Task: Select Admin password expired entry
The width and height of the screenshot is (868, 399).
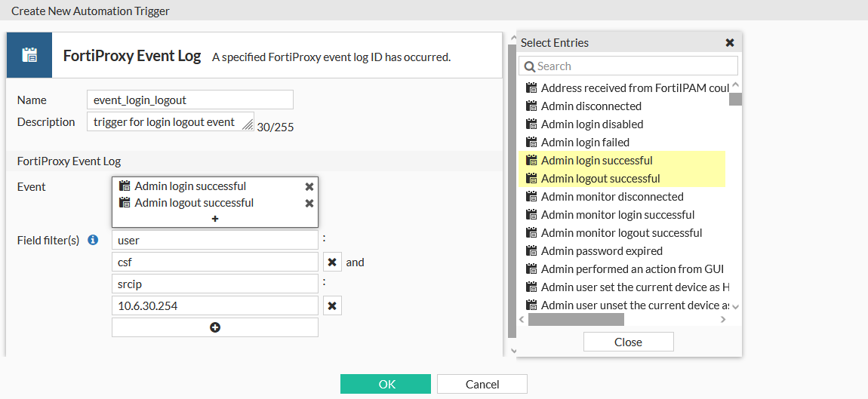Action: coord(602,250)
